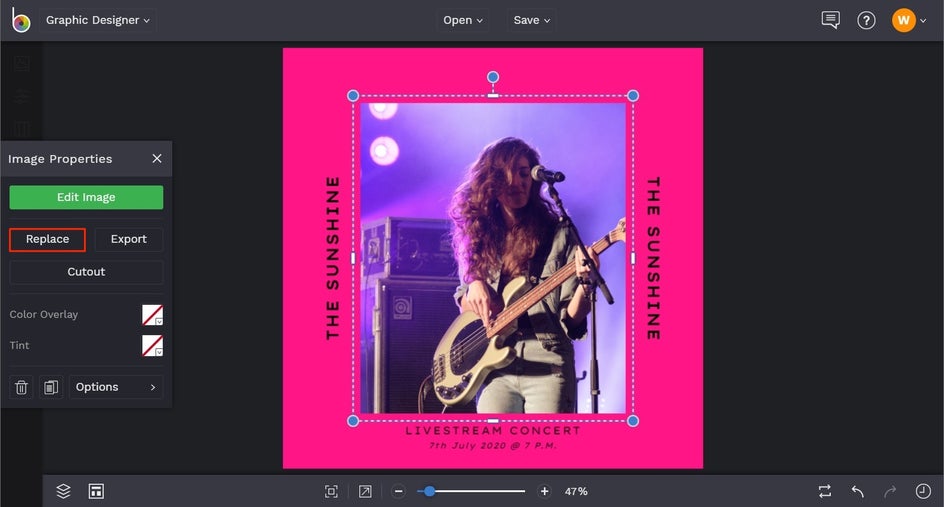Screen dimensions: 944x507
Task: Open the orange W account avatar
Action: (904, 20)
